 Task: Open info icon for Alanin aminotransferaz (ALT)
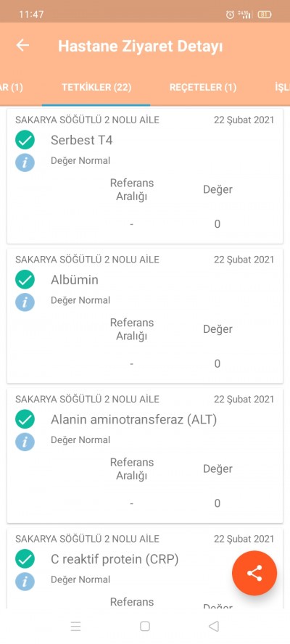(x=25, y=442)
